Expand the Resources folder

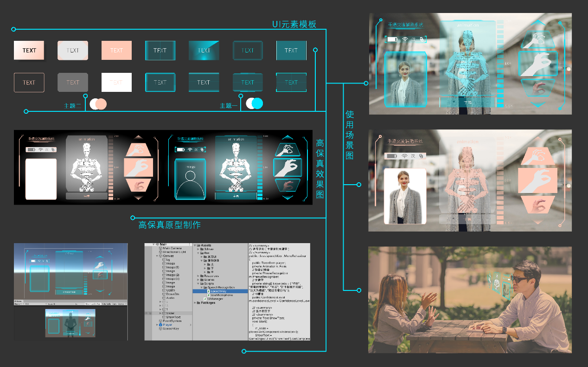click(198, 276)
